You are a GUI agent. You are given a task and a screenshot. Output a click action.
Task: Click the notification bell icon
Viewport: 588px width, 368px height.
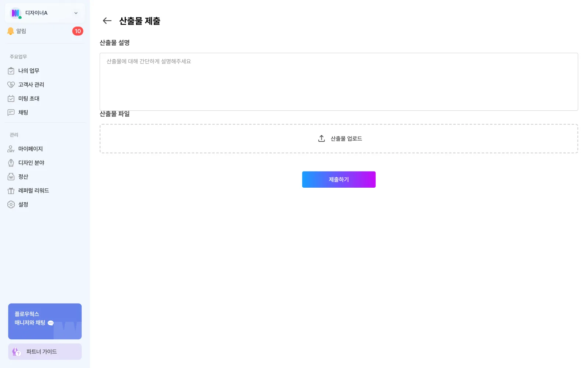click(11, 31)
